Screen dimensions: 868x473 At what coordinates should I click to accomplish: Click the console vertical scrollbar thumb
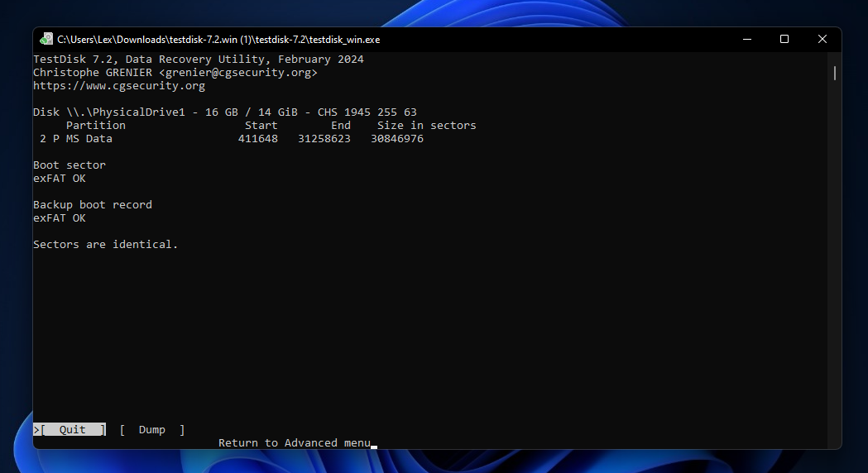(835, 73)
